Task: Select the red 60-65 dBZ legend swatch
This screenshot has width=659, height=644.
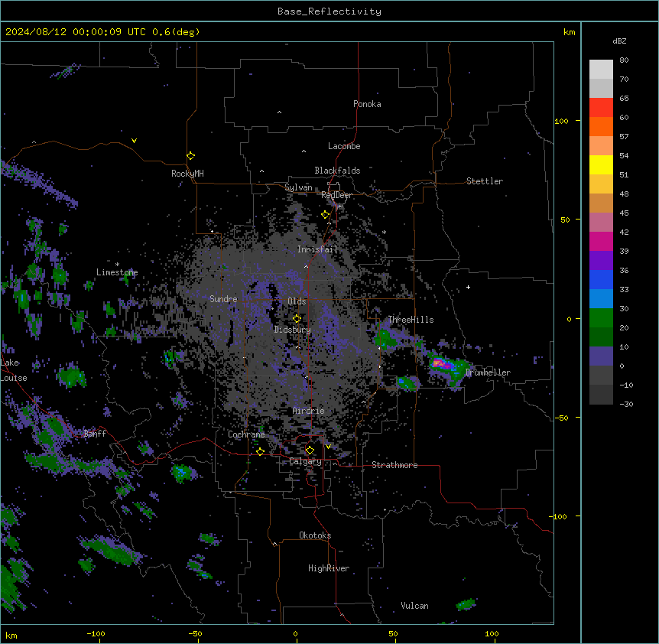Action: pos(601,108)
